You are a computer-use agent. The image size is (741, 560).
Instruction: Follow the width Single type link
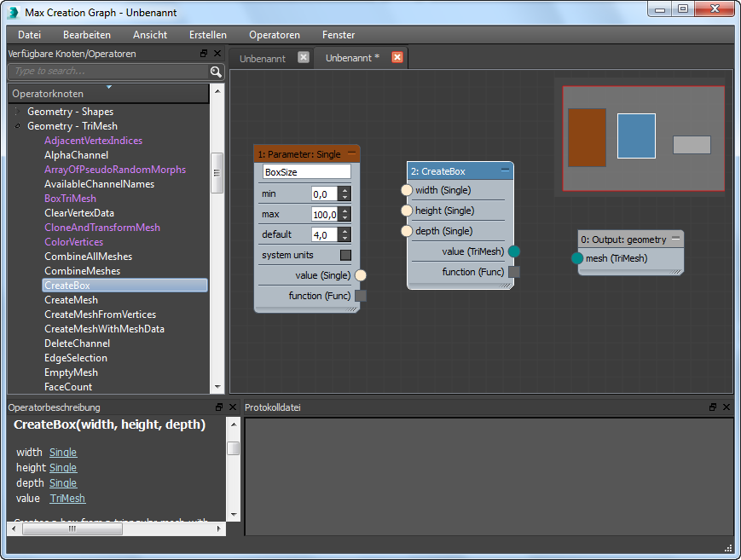(x=63, y=453)
